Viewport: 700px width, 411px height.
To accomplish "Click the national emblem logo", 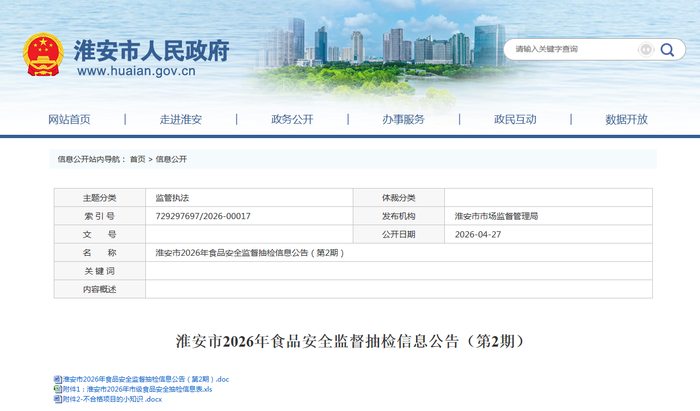I will pyautogui.click(x=43, y=55).
